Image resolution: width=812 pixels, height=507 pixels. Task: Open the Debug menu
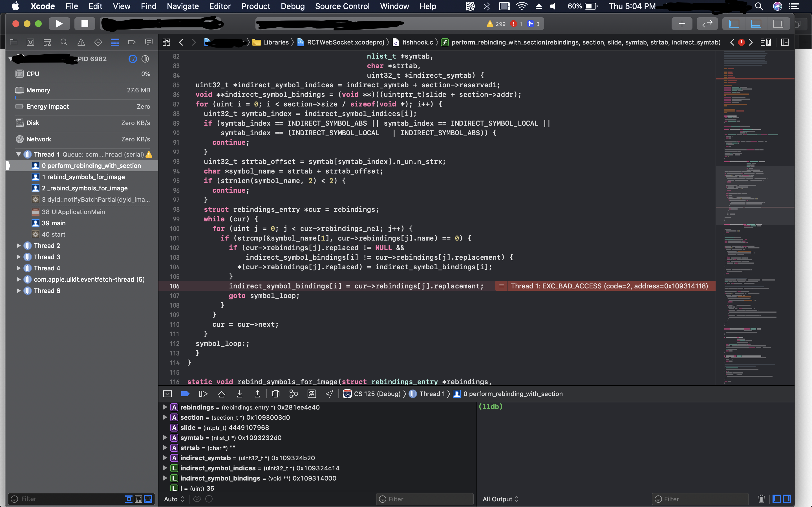[293, 6]
